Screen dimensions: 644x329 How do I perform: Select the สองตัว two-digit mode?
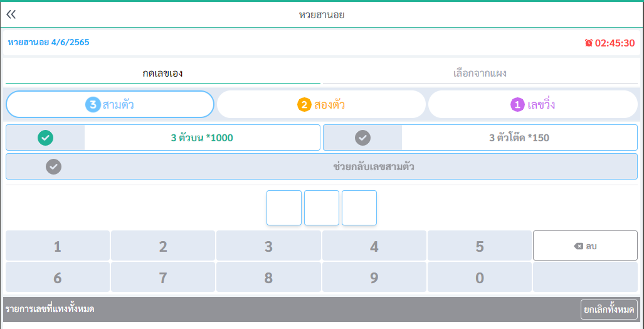point(321,105)
